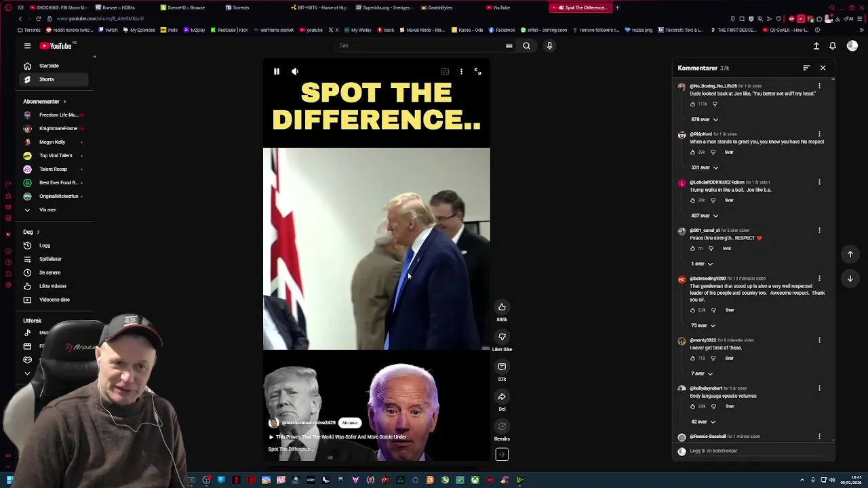Reply (Svar) to That gentleman stood up comment
868x488 pixels.
pos(730,310)
